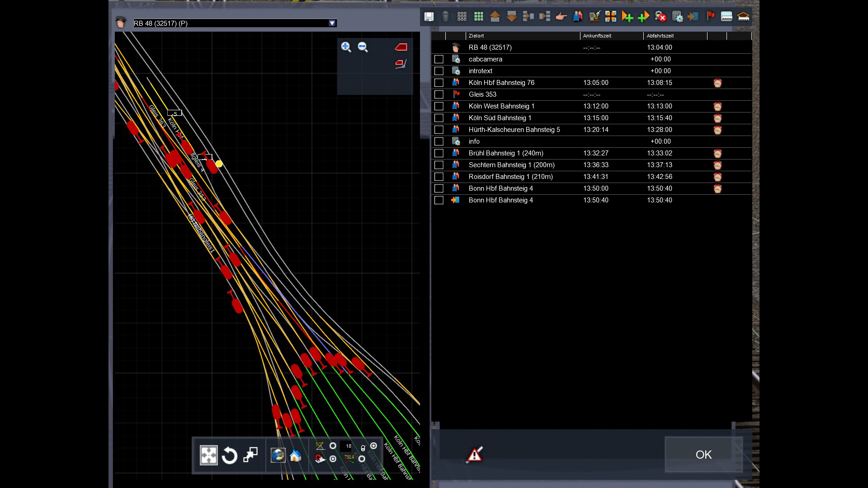868x488 pixels.
Task: Click the Zielort column header
Action: [523, 36]
